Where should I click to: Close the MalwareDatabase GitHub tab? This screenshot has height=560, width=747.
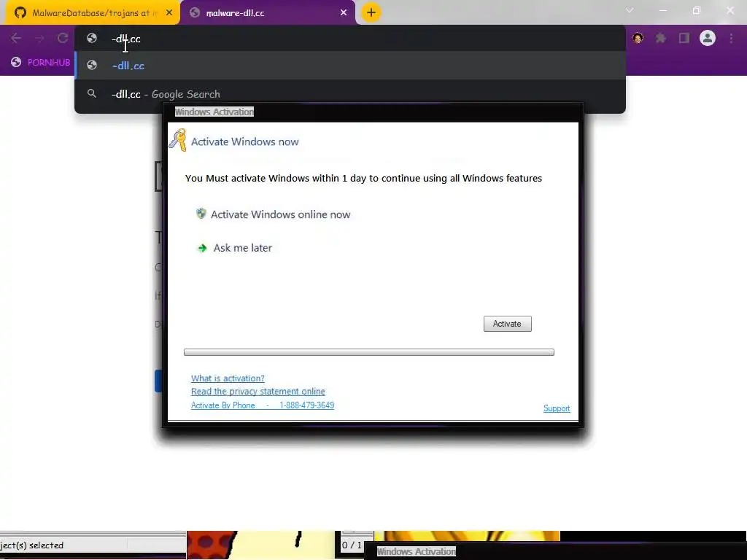tap(169, 13)
